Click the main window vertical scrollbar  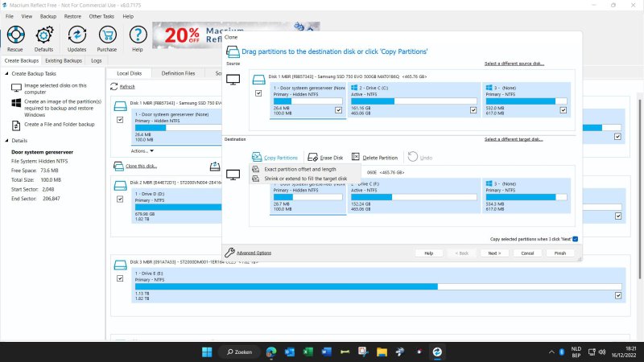(x=640, y=189)
